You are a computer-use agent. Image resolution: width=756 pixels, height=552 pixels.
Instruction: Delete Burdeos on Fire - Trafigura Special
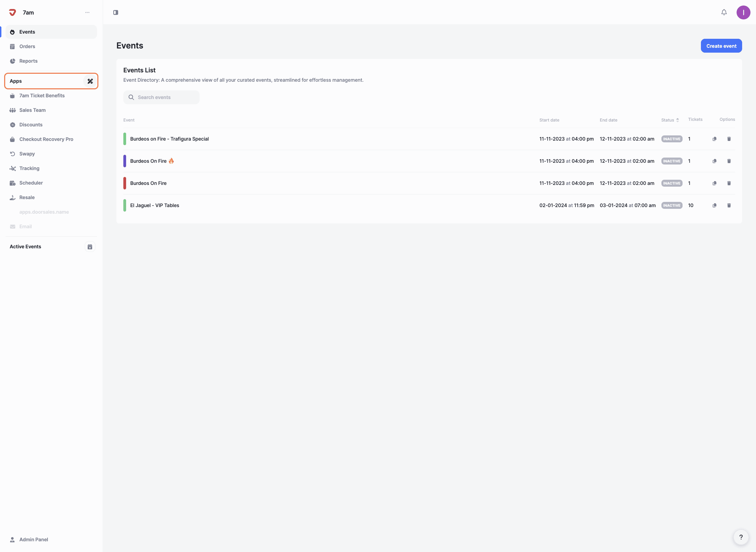coord(729,139)
